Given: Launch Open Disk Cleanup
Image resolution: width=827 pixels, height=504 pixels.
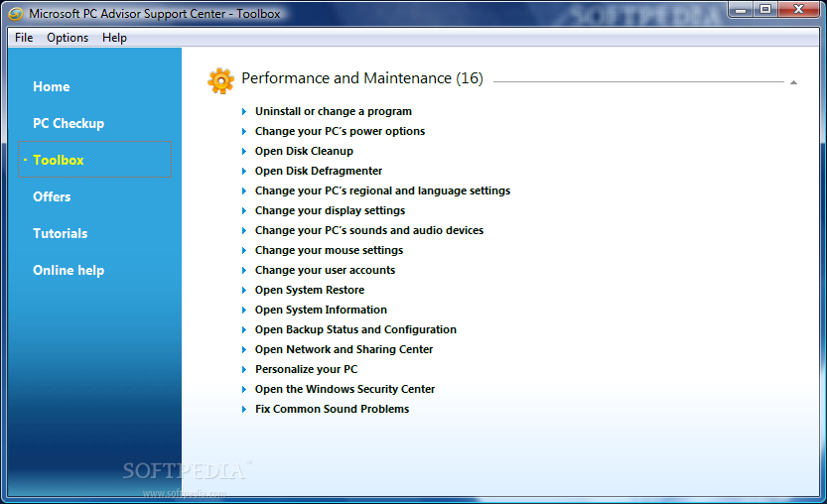Looking at the screenshot, I should [304, 152].
